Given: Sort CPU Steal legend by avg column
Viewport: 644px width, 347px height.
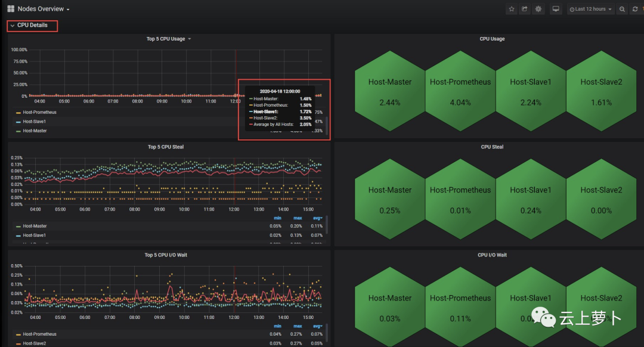Looking at the screenshot, I should click(317, 218).
